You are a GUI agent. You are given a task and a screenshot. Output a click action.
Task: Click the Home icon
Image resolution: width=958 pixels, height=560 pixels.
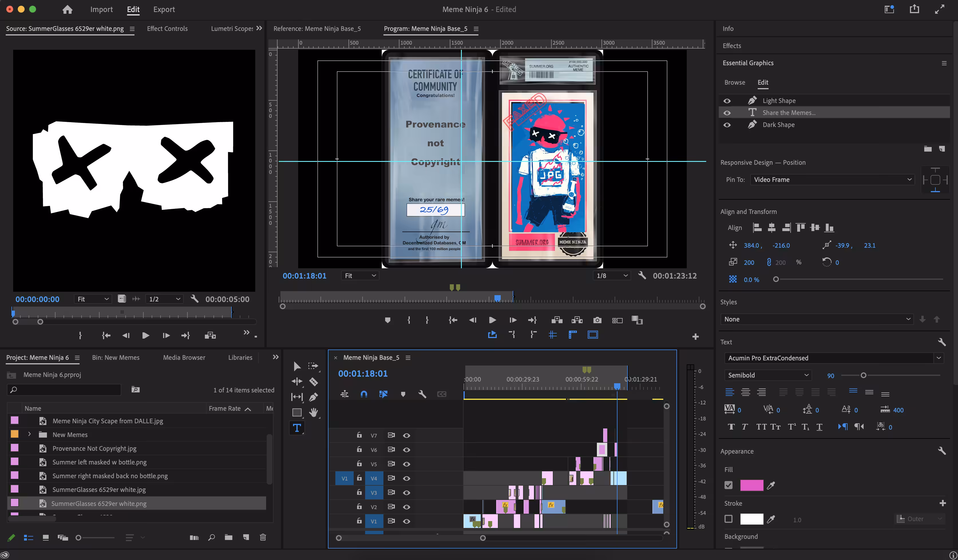(x=67, y=9)
